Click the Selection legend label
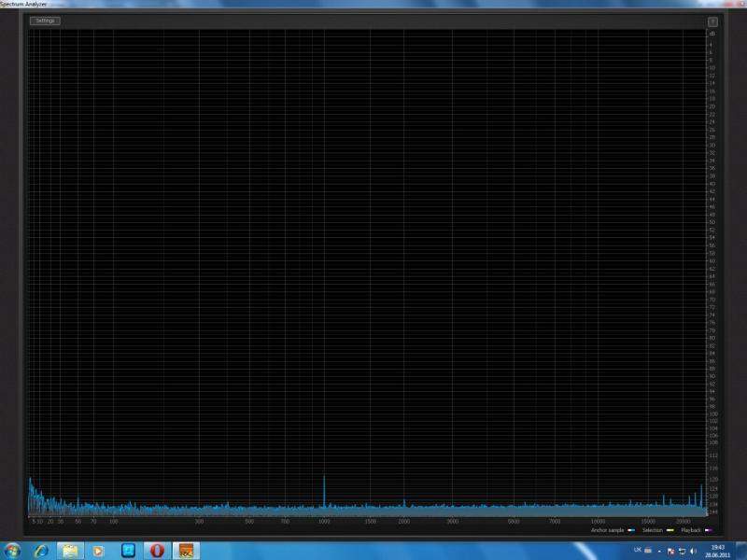The image size is (747, 560). 653,530
